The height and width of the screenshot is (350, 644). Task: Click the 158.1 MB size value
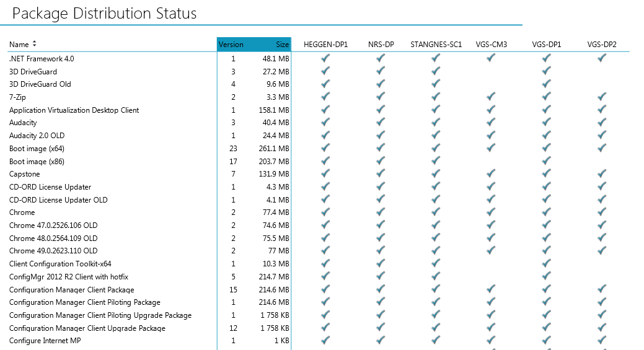pos(274,110)
